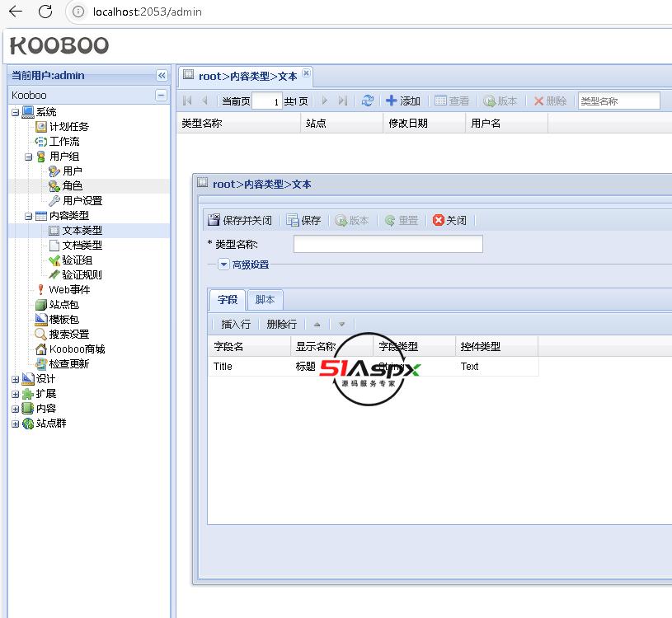
Task: Click the site info icon in address bar
Action: pos(78,12)
